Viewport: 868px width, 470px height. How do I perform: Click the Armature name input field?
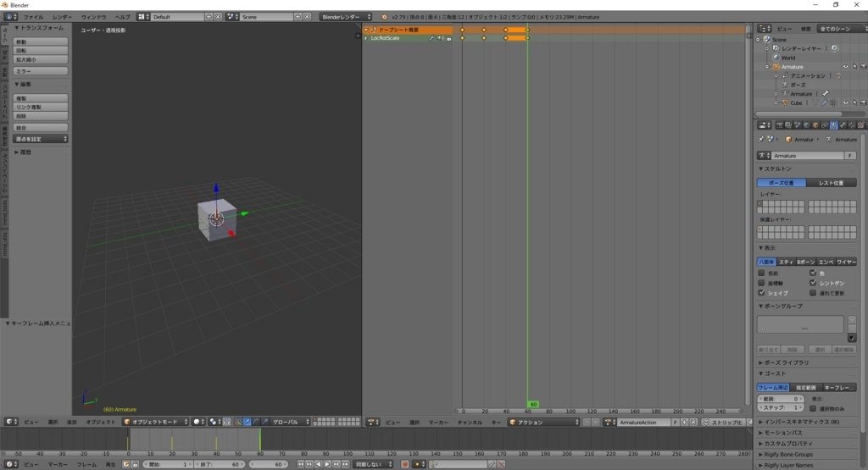coord(808,156)
